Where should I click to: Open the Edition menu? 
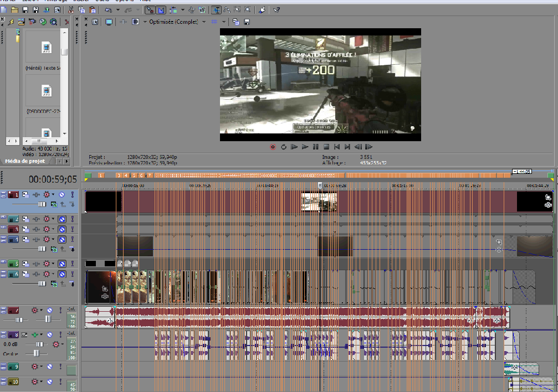pos(30,1)
